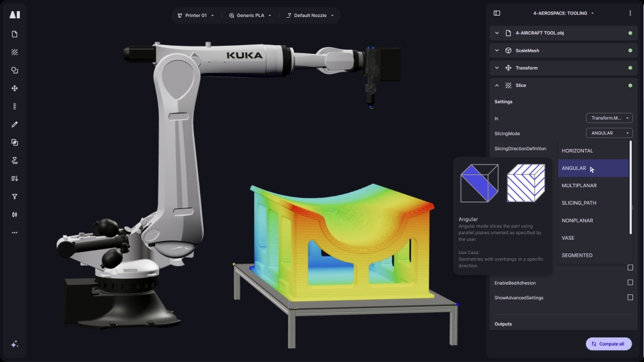This screenshot has width=644, height=362.
Task: Select the slice hatch icon in left sidebar
Action: tap(14, 52)
